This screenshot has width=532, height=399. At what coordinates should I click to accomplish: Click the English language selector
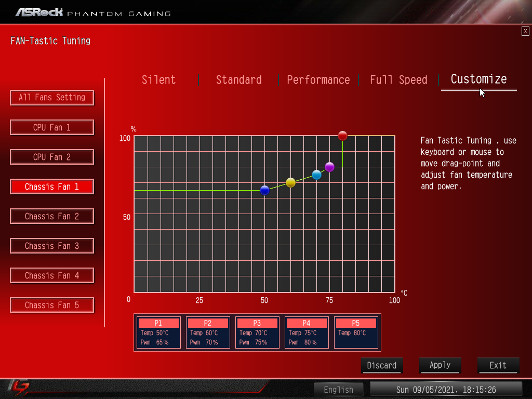(339, 390)
